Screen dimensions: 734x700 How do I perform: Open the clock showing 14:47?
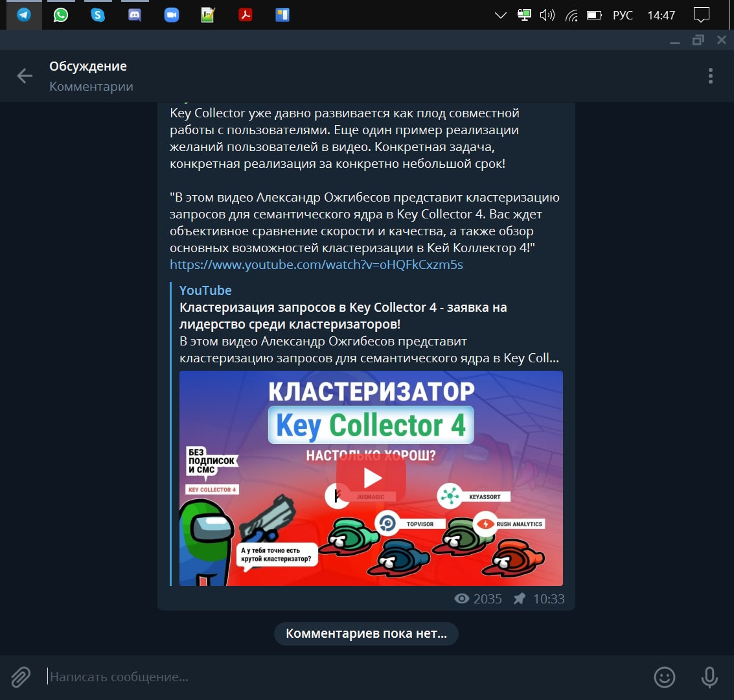pyautogui.click(x=661, y=16)
